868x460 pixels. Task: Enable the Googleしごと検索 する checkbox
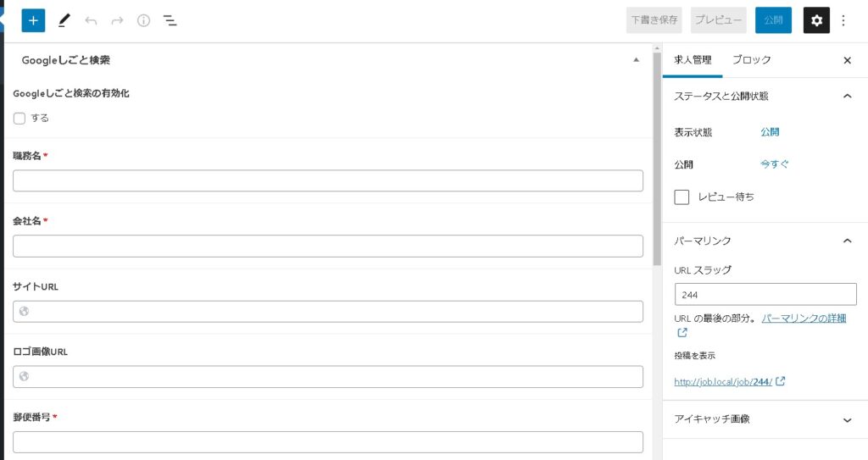pos(19,119)
